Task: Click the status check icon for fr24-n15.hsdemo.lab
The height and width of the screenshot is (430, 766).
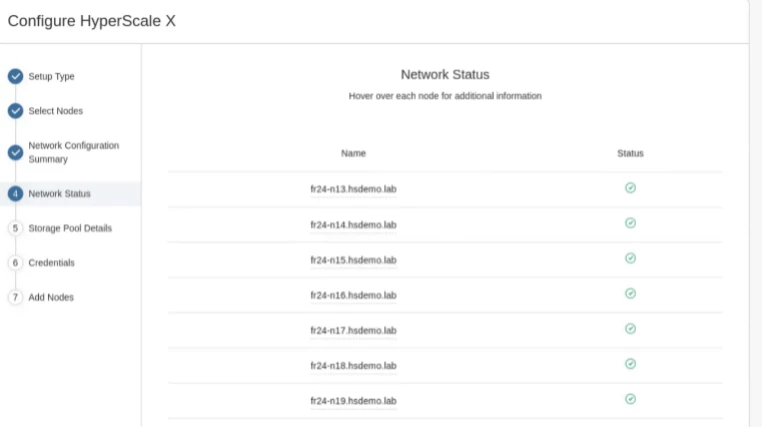Action: (630, 258)
